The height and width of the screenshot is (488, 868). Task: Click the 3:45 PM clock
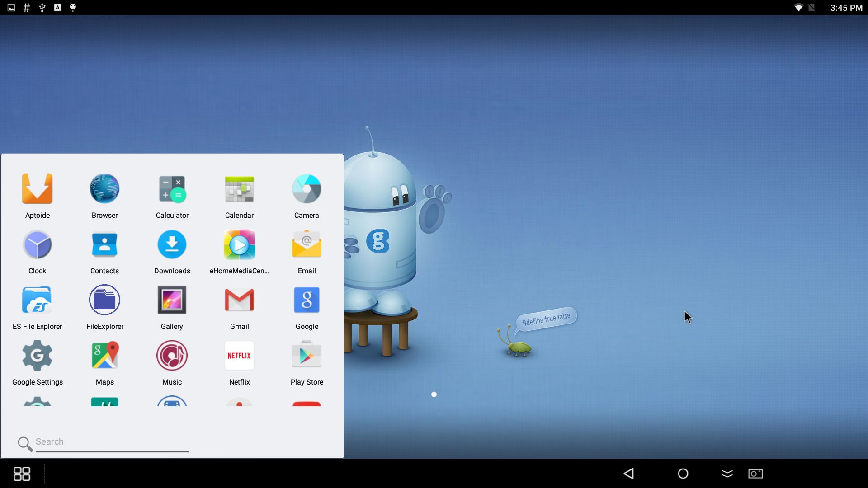(846, 8)
